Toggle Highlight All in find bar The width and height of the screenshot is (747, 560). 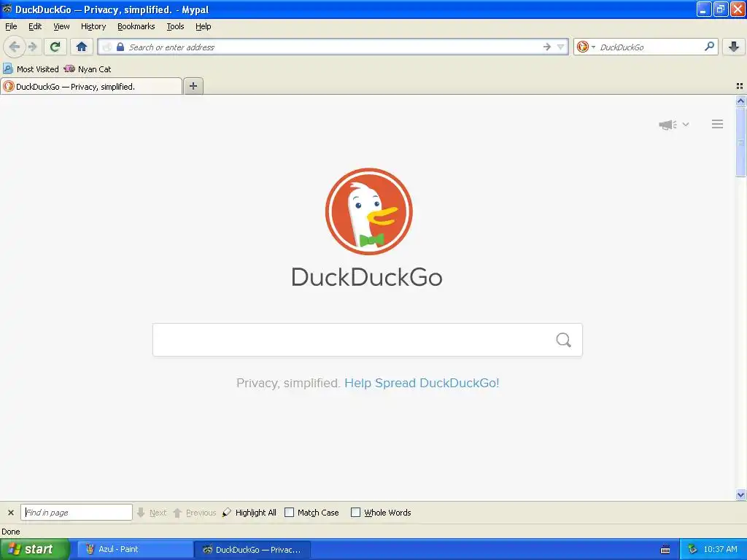click(x=249, y=513)
